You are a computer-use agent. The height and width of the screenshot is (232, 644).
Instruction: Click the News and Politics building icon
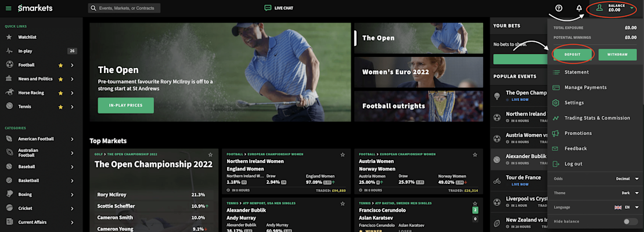[x=9, y=79]
